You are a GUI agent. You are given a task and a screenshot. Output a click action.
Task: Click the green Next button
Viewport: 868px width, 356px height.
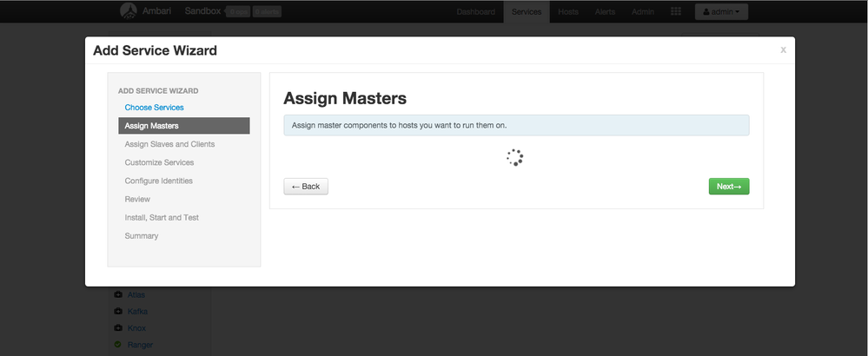pos(729,187)
